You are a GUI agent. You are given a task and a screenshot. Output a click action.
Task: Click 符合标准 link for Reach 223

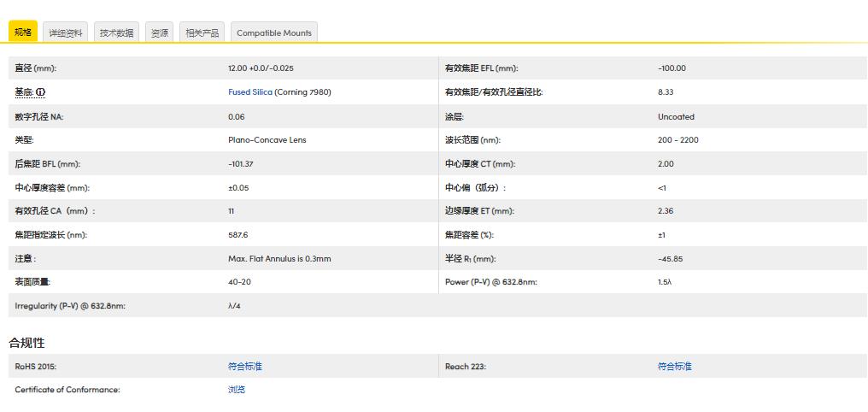click(675, 366)
